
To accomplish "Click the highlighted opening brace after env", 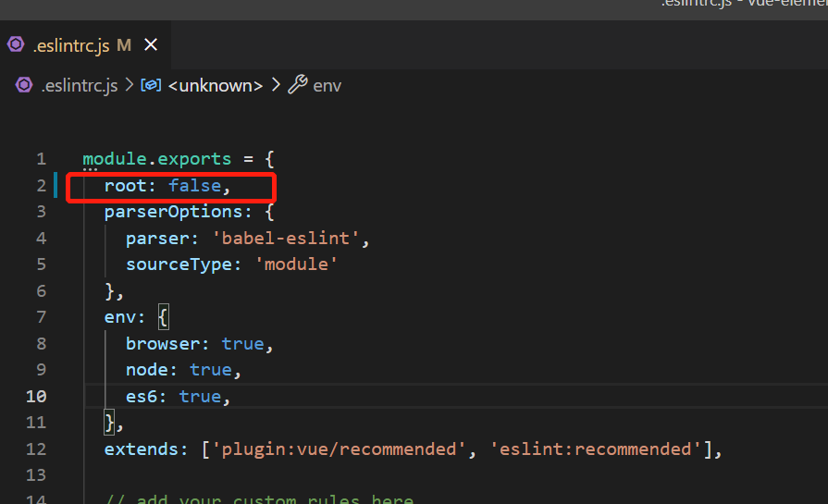I will point(163,317).
